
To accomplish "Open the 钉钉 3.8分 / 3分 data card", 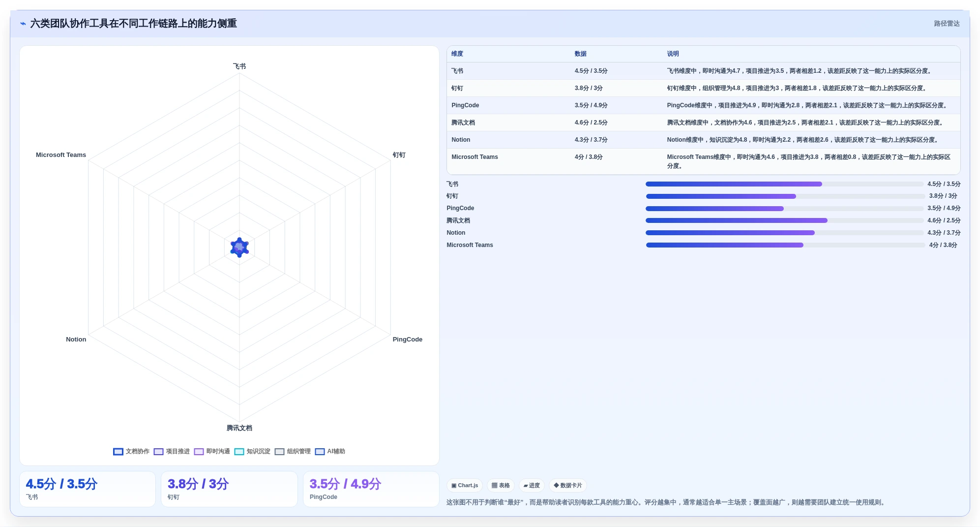I will click(229, 489).
